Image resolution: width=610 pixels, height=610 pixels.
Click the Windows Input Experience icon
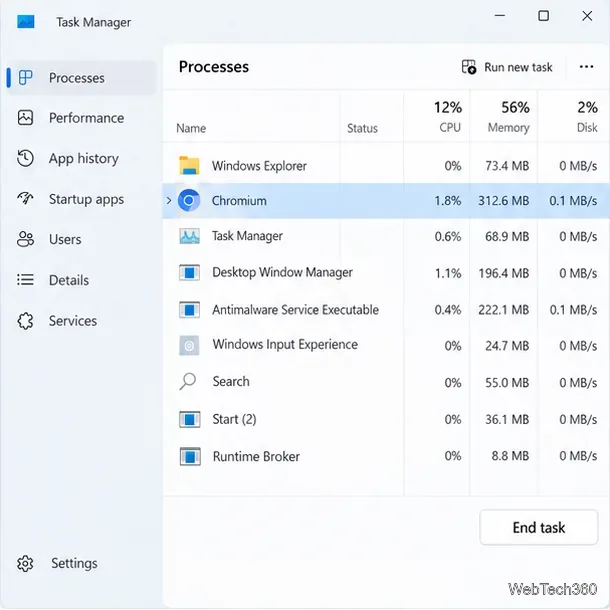(189, 345)
